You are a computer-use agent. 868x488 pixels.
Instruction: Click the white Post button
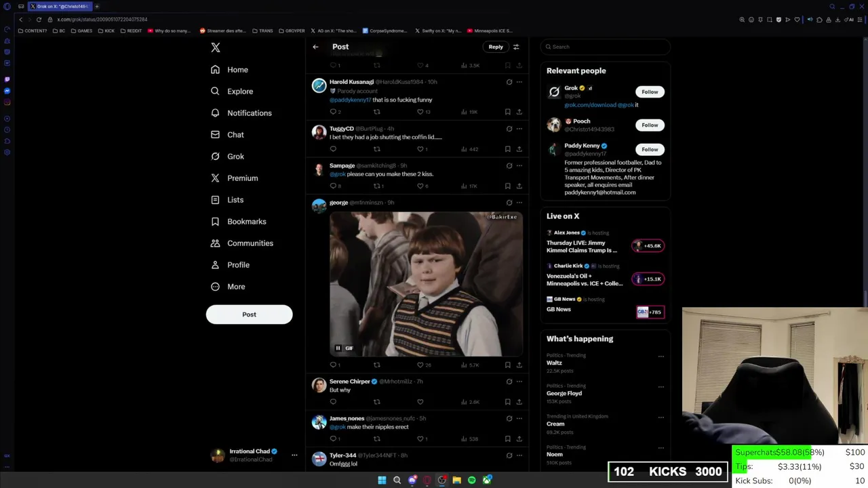click(x=249, y=314)
